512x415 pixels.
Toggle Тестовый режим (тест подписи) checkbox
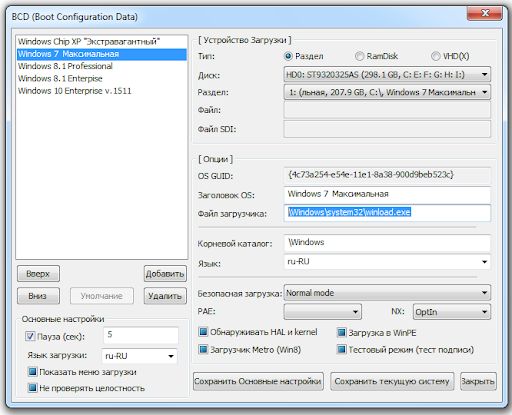click(342, 349)
